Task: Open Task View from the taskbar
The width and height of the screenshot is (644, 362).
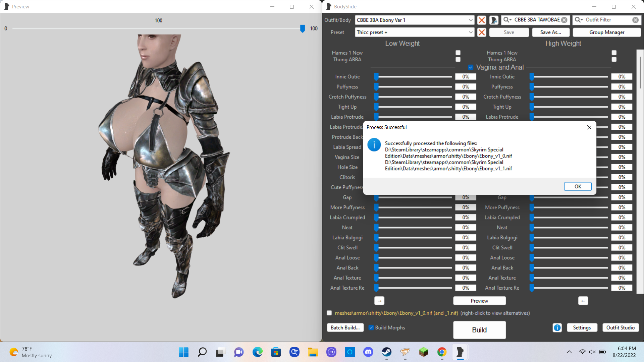Action: coord(220,352)
